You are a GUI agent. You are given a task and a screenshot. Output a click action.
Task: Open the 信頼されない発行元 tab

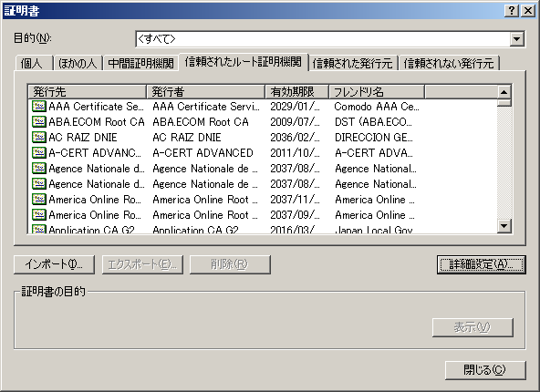449,63
